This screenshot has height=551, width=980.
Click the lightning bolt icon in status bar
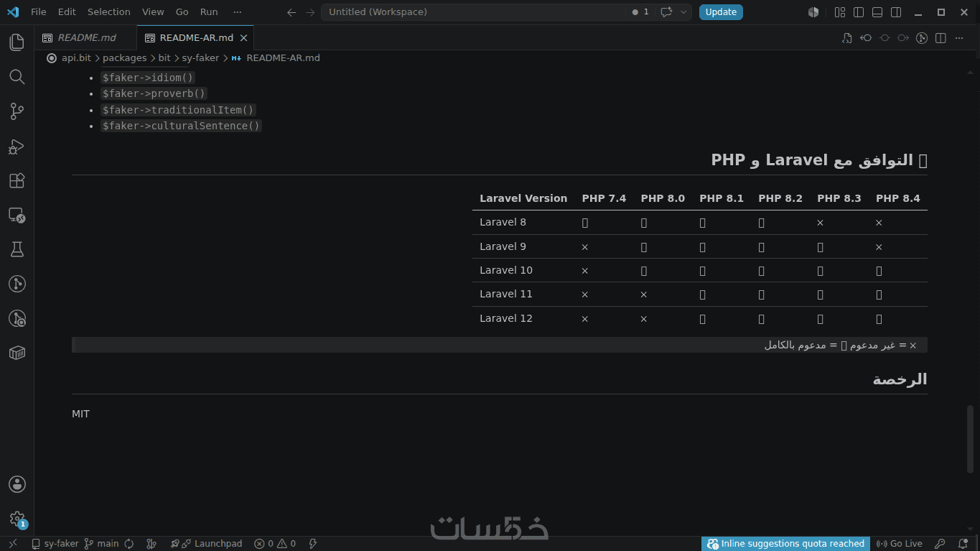[x=312, y=544]
